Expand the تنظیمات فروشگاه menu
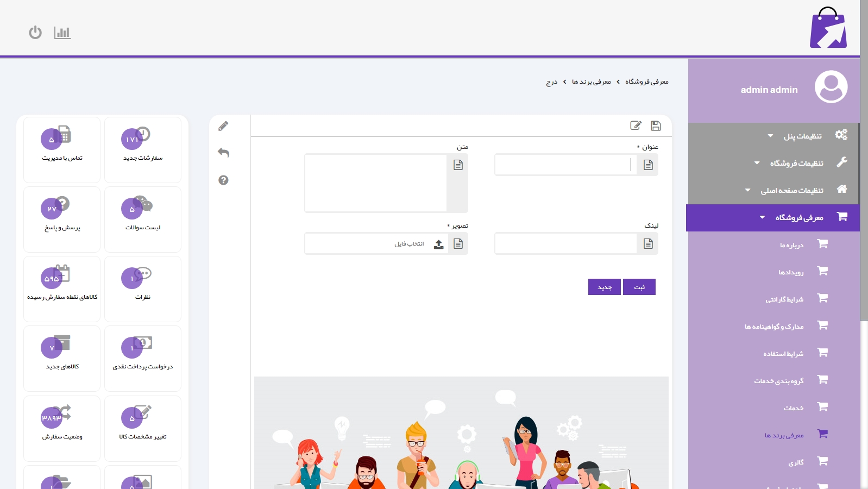The height and width of the screenshot is (489, 868). (x=796, y=163)
